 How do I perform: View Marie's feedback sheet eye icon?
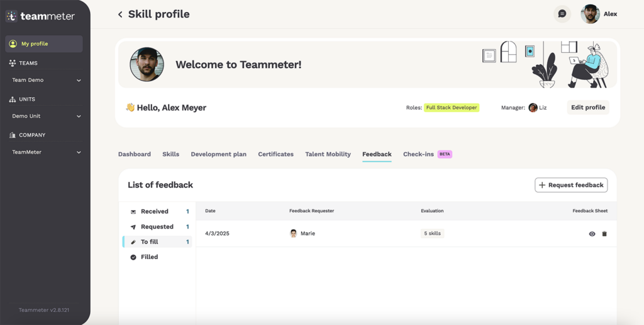pos(592,234)
